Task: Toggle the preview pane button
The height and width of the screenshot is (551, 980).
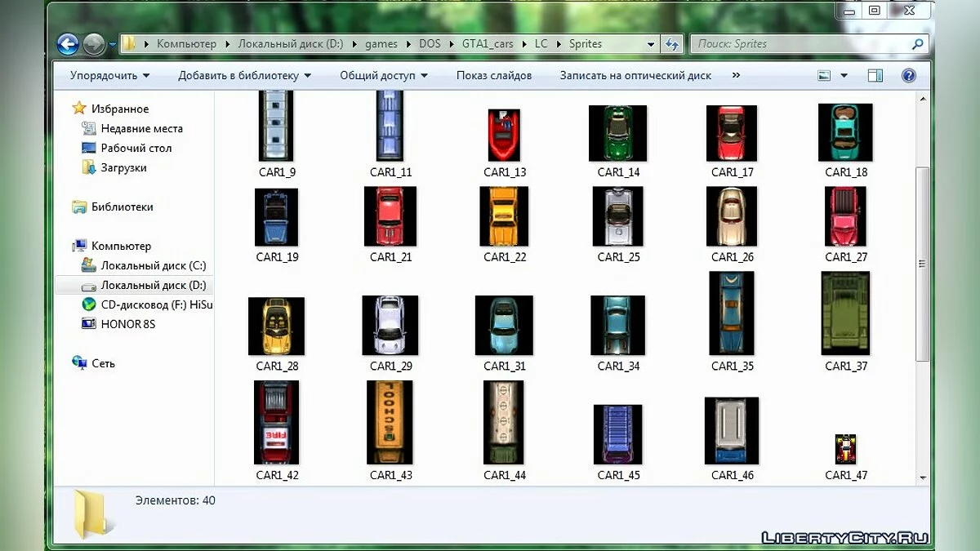Action: (875, 74)
